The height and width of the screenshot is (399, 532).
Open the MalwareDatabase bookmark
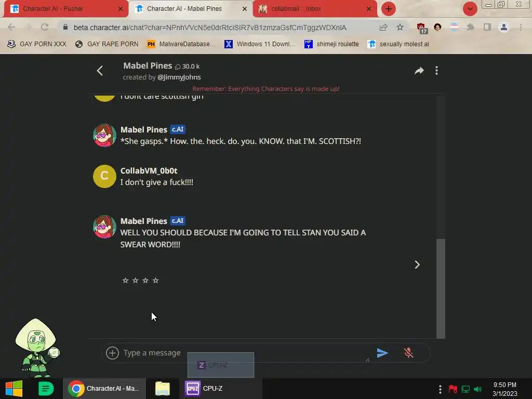tap(181, 44)
